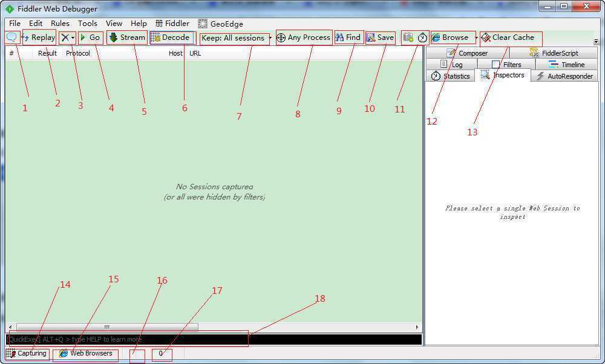Click the horizontal scrollbar left arrow
The image size is (605, 364).
tap(10, 327)
